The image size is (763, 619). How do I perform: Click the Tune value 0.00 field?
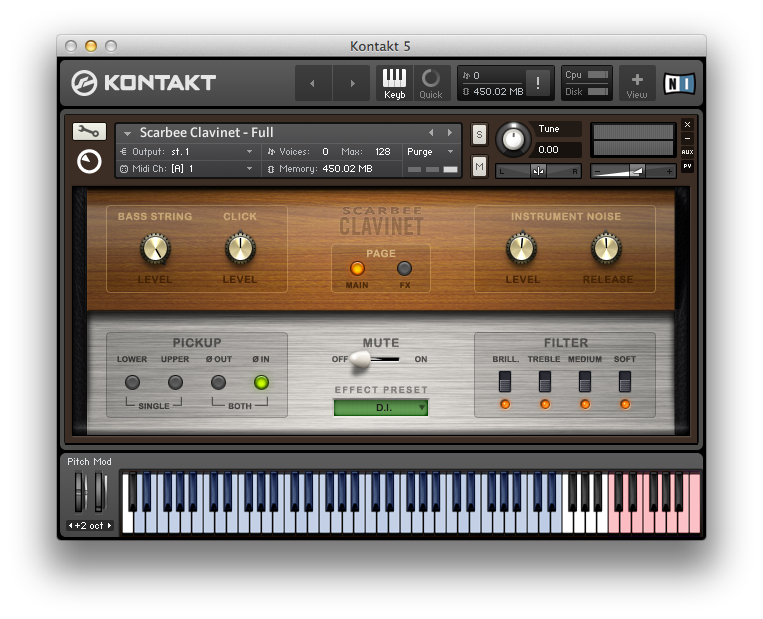(x=557, y=150)
